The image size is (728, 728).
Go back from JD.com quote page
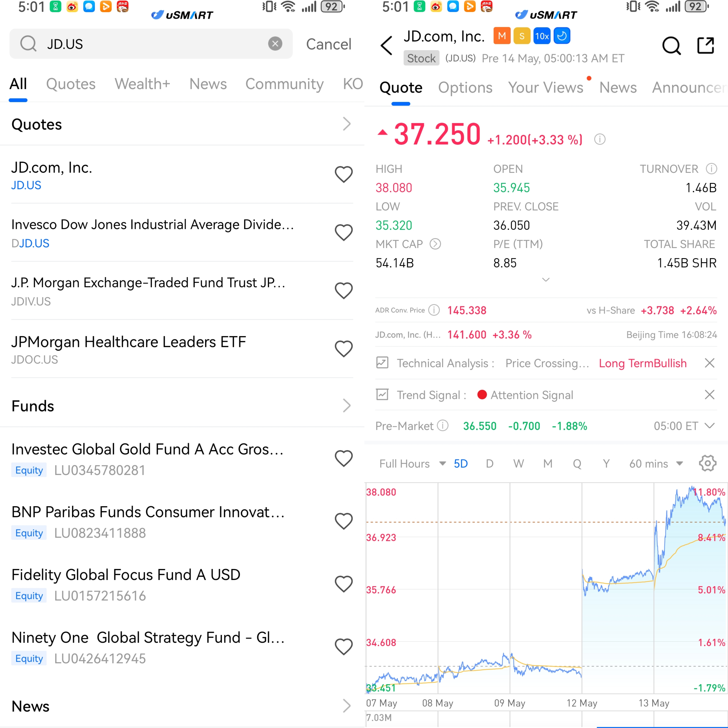[387, 46]
